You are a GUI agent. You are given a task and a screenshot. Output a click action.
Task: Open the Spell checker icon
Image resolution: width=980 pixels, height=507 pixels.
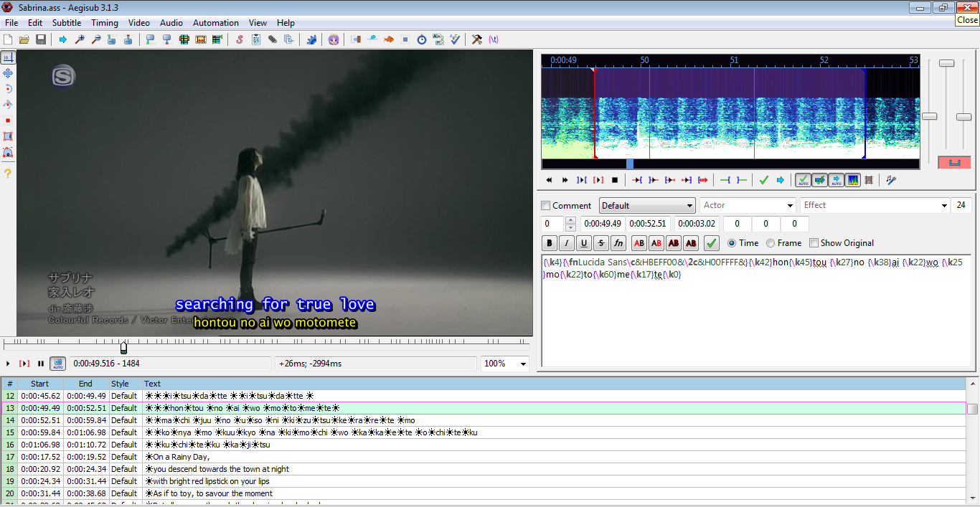pos(455,39)
